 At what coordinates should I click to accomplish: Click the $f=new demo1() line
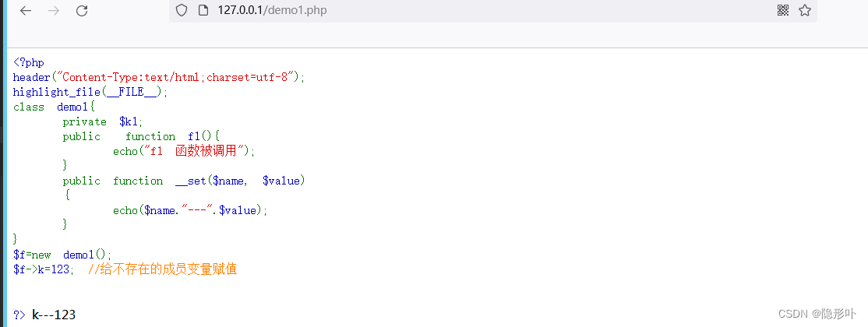click(62, 255)
